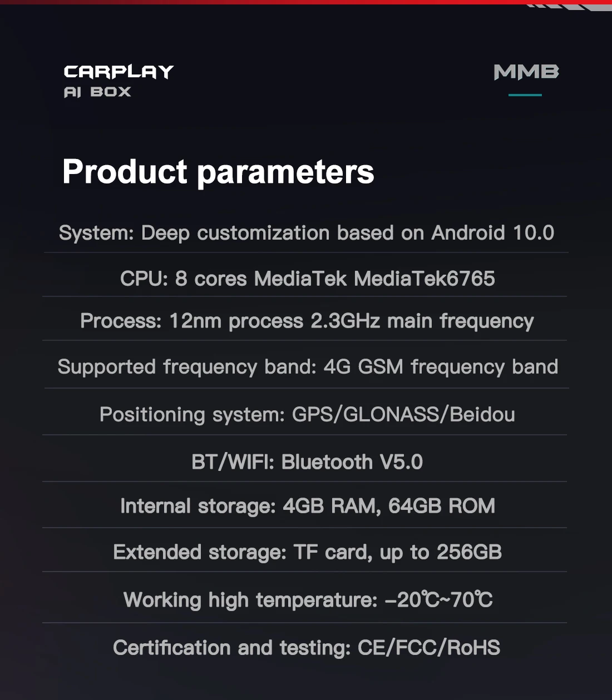Image resolution: width=612 pixels, height=700 pixels.
Task: Click the divider line under Internal storage row
Action: [x=305, y=528]
